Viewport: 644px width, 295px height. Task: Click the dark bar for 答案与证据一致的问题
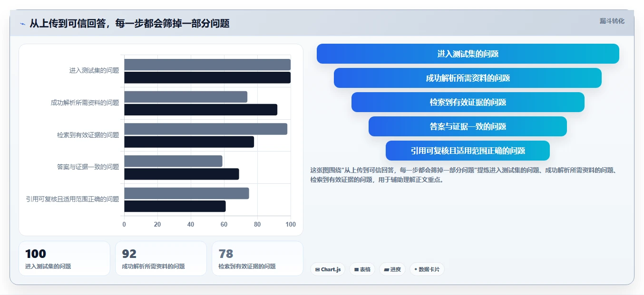[x=182, y=174]
